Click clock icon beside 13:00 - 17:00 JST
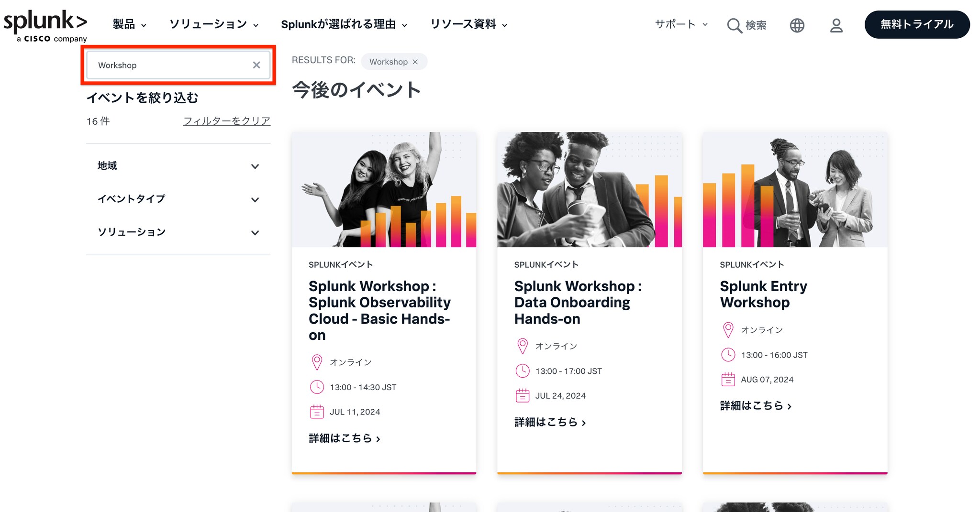This screenshot has width=980, height=512. 522,371
